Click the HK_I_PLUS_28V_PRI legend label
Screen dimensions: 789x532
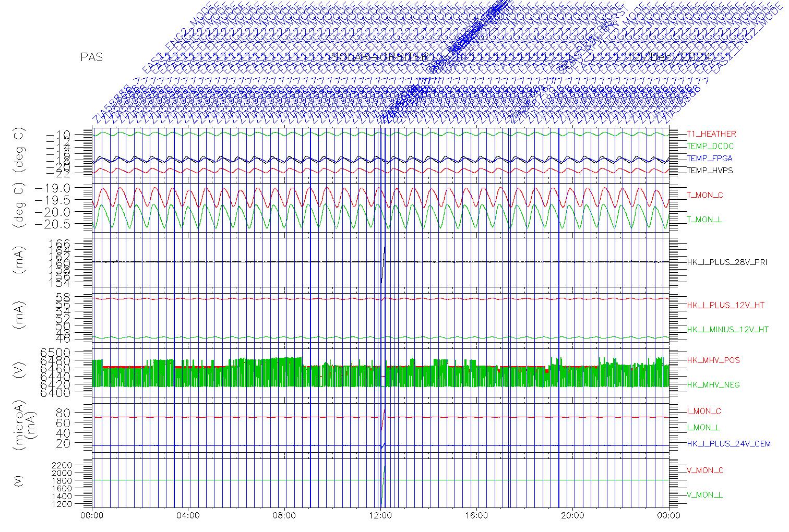click(727, 262)
